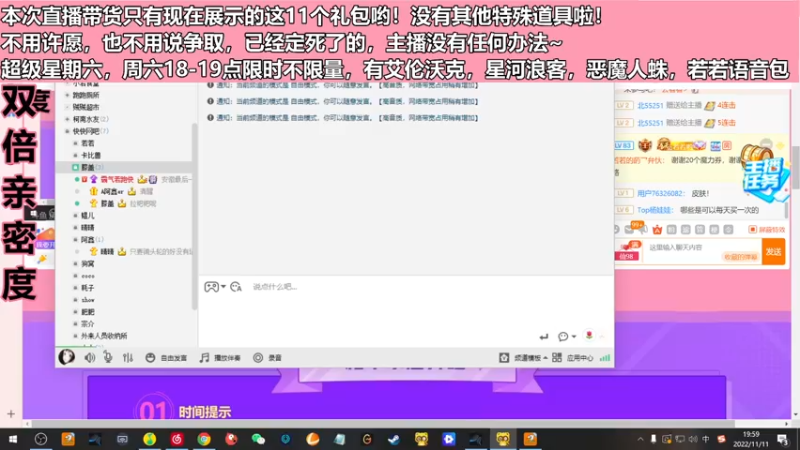Open NetEase Cloud Music from the taskbar
Viewport: 800px width, 450px height.
pyautogui.click(x=177, y=439)
